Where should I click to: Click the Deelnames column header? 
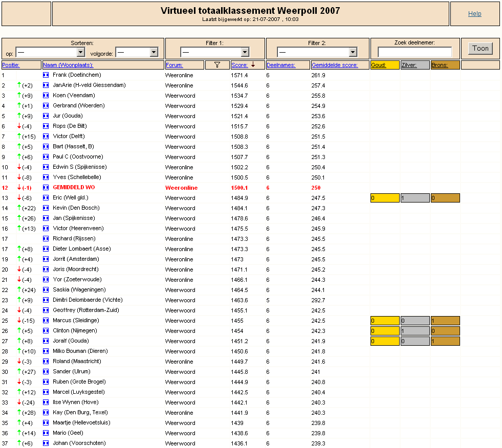(281, 65)
